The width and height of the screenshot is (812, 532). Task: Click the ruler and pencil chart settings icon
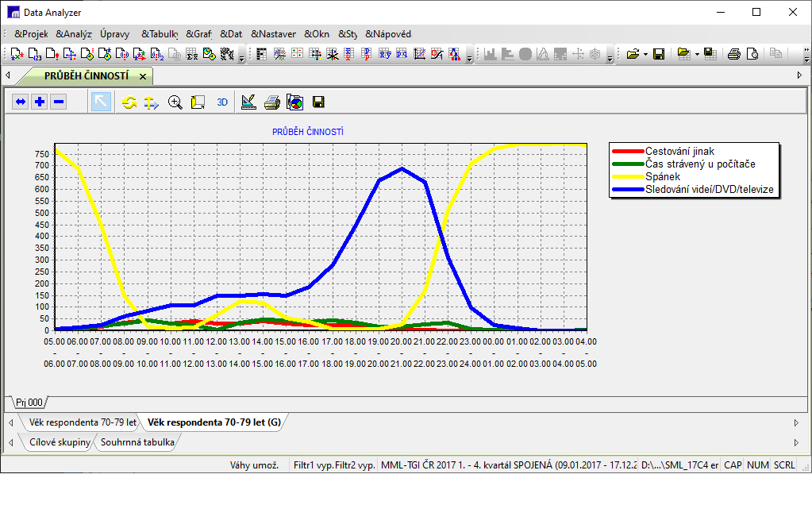pos(248,102)
